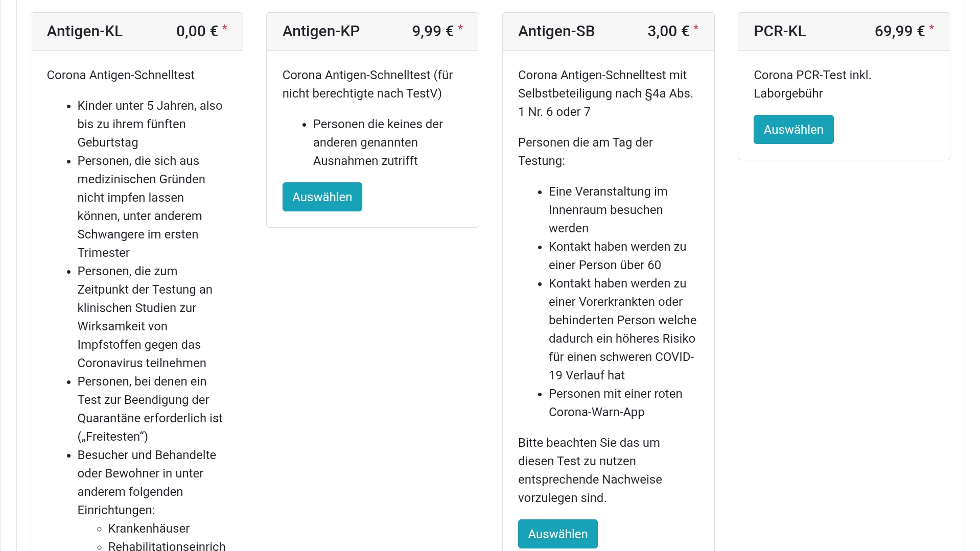Viewport: 980px width, 551px height.
Task: Choose the PCR-KL test with Auswählen
Action: [793, 130]
